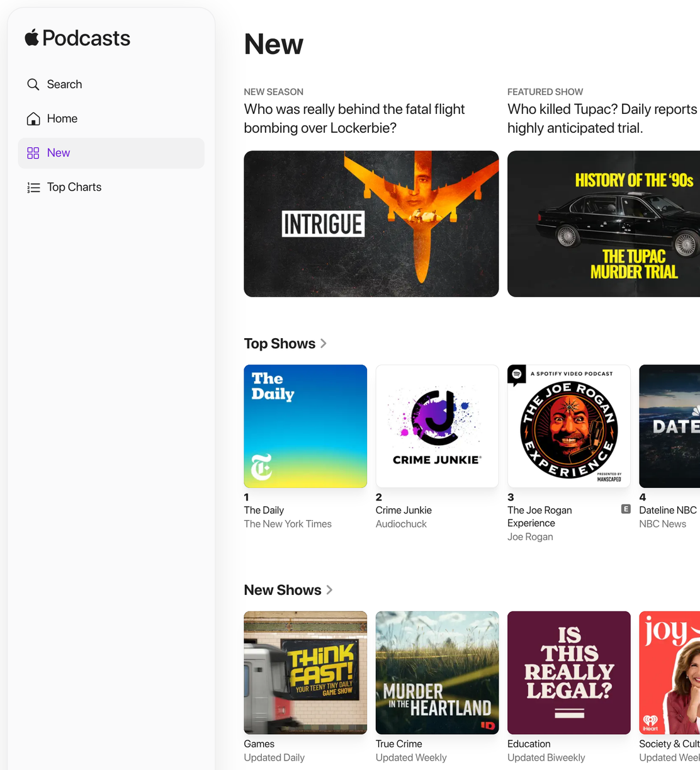Open the Murder in the Heartland artwork
This screenshot has width=700, height=770.
pos(437,672)
